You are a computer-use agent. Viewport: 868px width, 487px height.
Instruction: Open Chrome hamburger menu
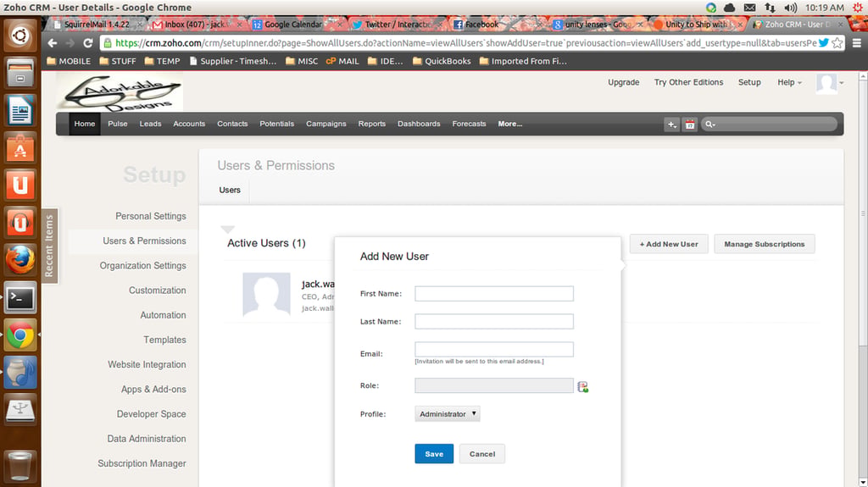(856, 42)
